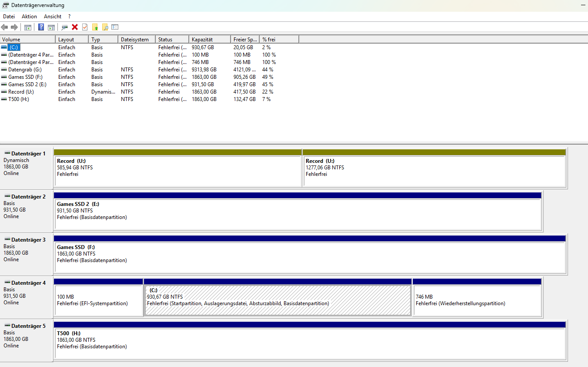Sort by the Layout column header
The width and height of the screenshot is (588, 367).
pos(72,40)
